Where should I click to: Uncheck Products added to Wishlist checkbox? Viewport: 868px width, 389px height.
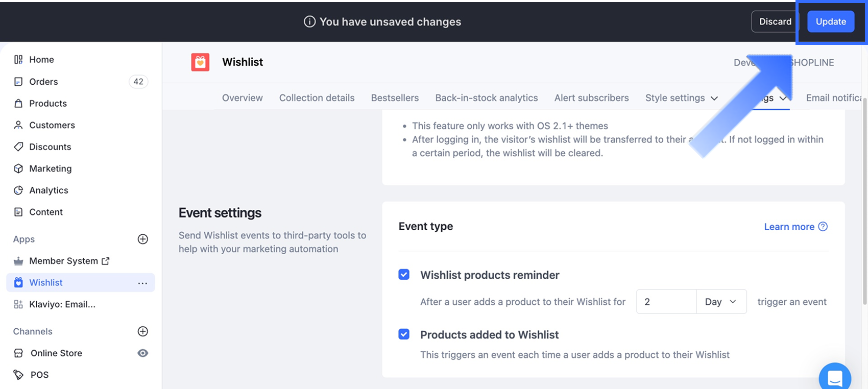(x=404, y=334)
